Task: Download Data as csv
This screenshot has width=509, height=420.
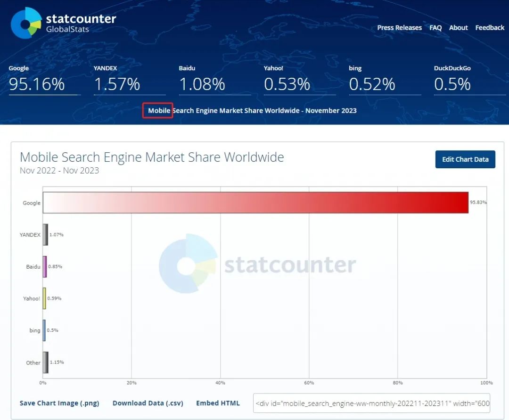Action: tap(148, 403)
